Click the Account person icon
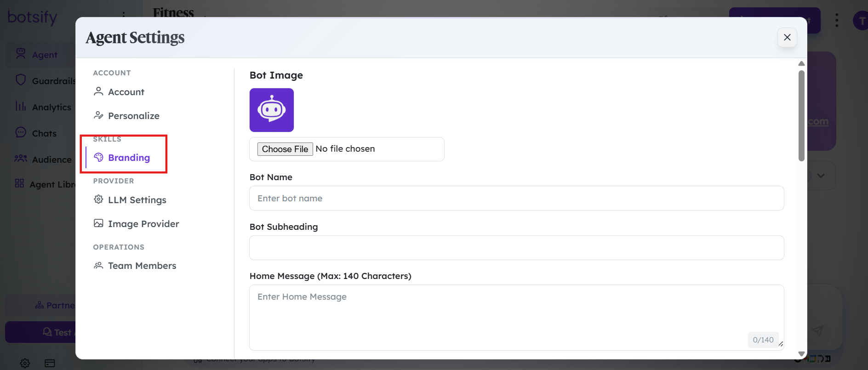The image size is (868, 370). pos(98,91)
